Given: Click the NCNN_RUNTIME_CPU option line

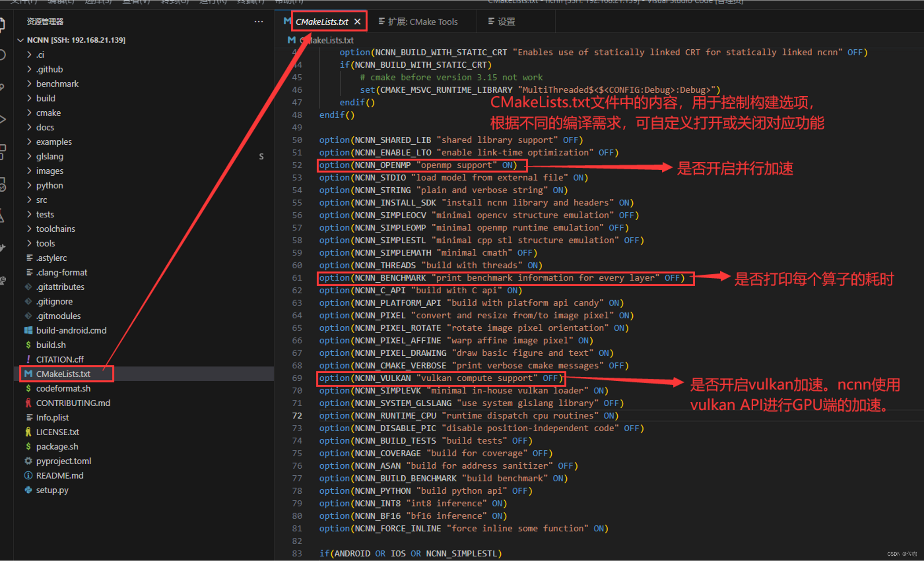Looking at the screenshot, I should (469, 415).
